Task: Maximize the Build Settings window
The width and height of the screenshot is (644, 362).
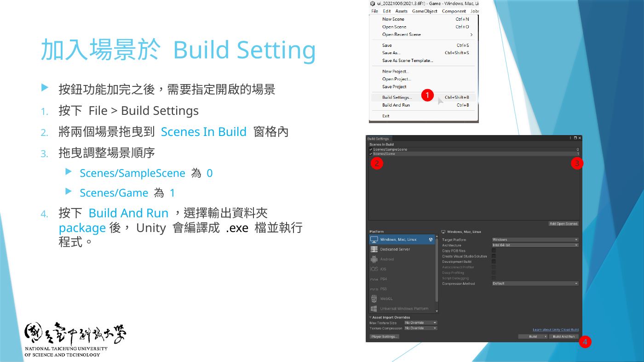Action: coord(575,138)
